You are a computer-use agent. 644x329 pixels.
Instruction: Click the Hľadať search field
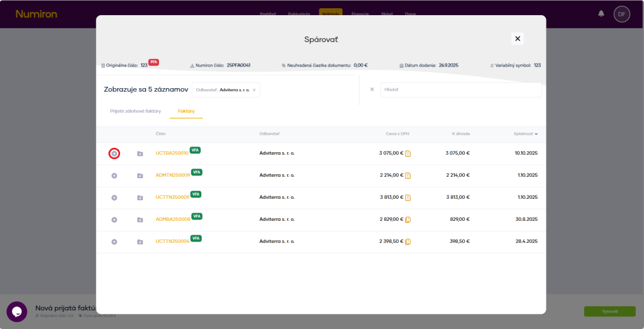tap(460, 90)
